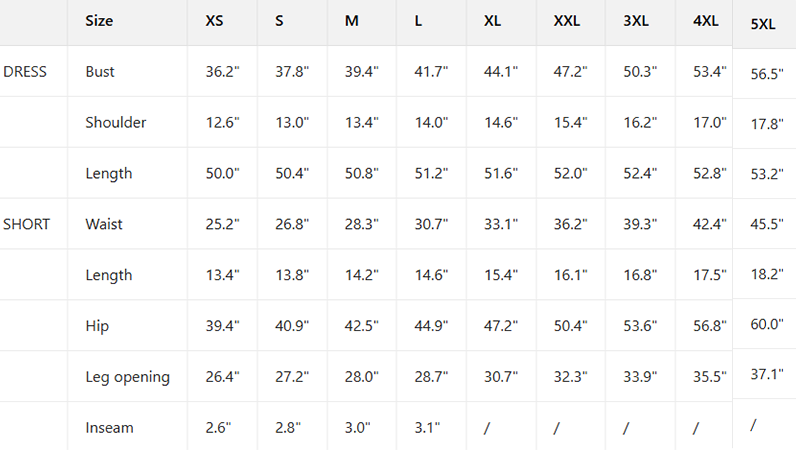Viewport: 796px width, 450px height.
Task: Select the 5XL hip value 60.0"
Action: click(767, 324)
